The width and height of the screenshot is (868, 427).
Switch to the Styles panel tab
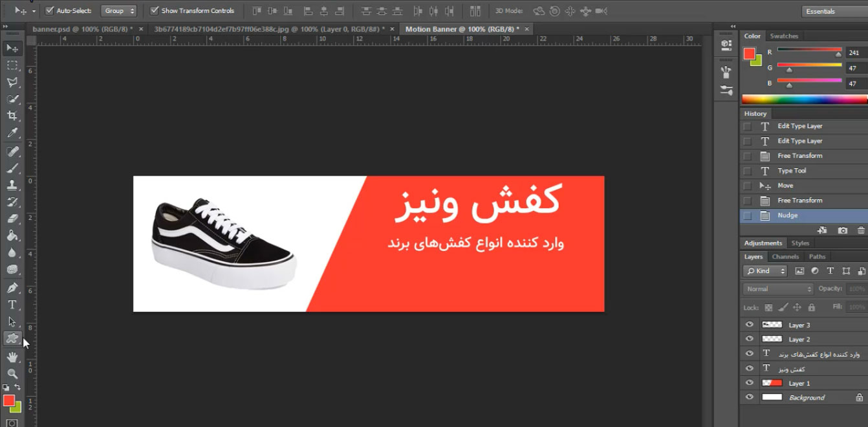point(800,243)
